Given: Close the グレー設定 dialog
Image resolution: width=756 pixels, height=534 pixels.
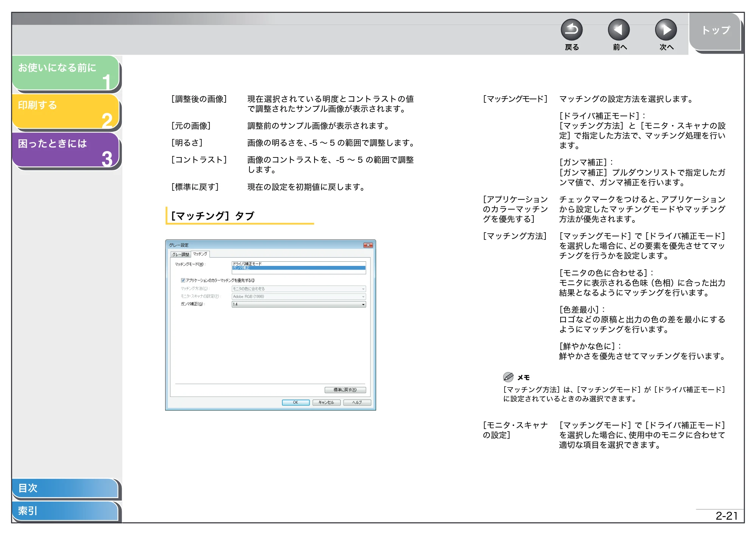Looking at the screenshot, I should pos(368,245).
